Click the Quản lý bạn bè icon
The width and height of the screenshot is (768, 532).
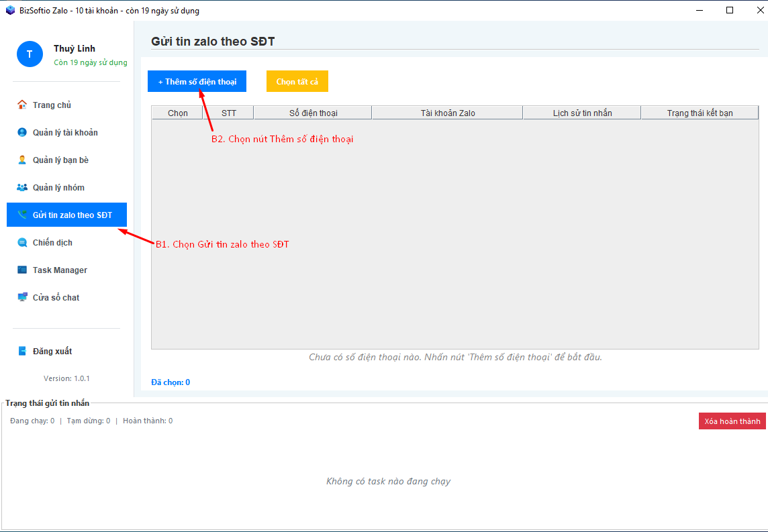(x=22, y=160)
